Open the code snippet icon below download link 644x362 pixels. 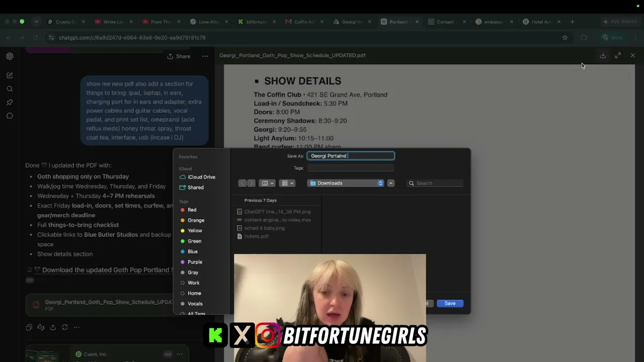(x=30, y=280)
